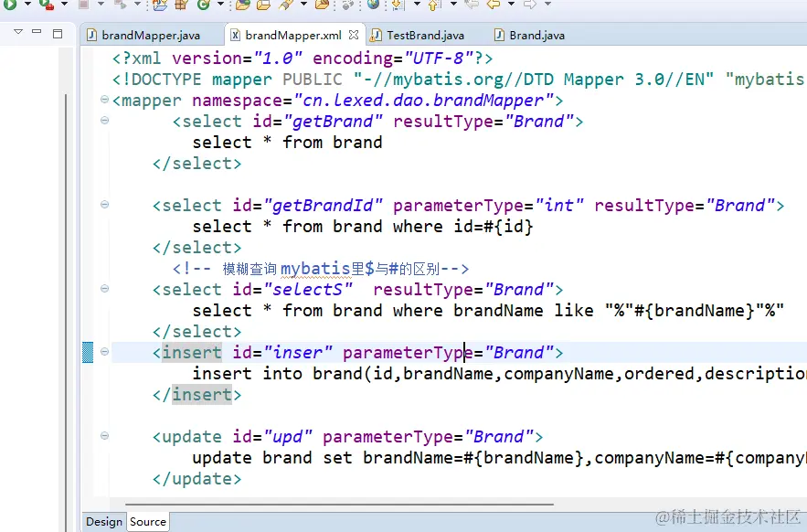Viewport: 807px width, 532px height.
Task: Click the Open Task icon
Action: 263,5
